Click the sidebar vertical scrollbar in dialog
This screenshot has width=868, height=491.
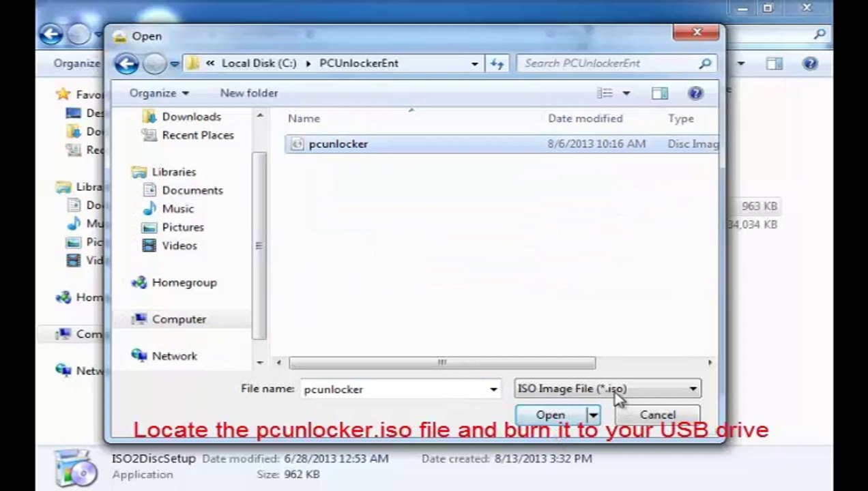point(259,245)
